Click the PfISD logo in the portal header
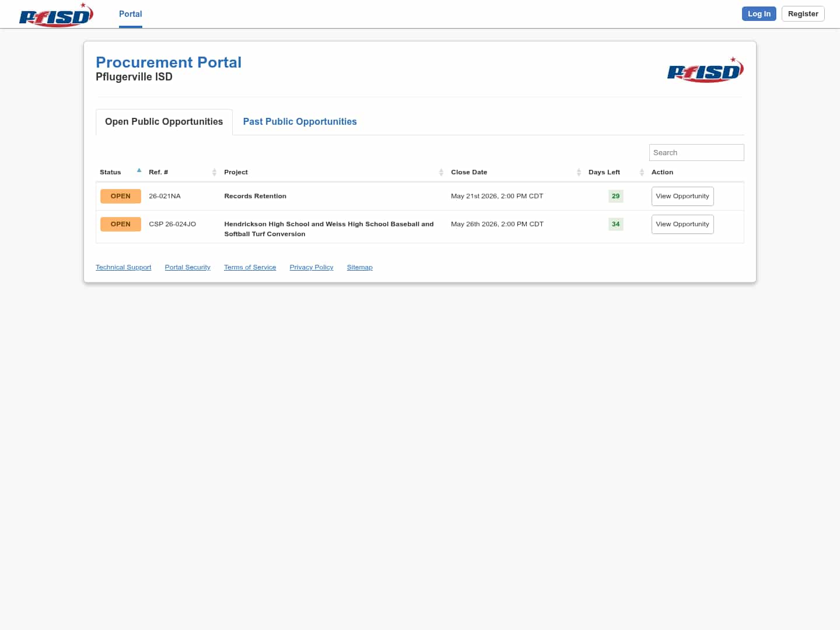840x630 pixels. click(x=705, y=70)
